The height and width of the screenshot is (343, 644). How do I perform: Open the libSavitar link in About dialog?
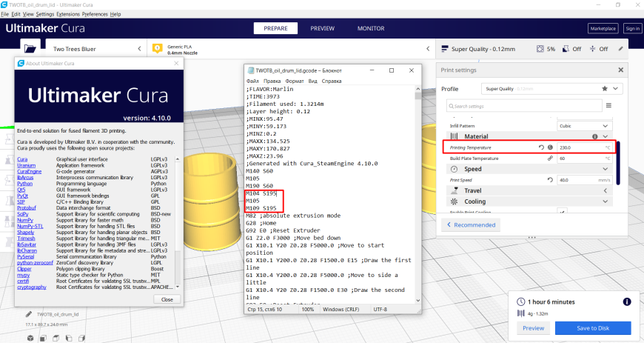point(27,244)
